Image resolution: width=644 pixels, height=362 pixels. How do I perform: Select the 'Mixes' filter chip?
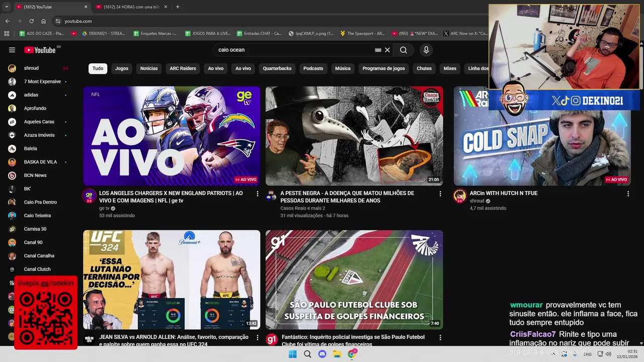coord(450,68)
